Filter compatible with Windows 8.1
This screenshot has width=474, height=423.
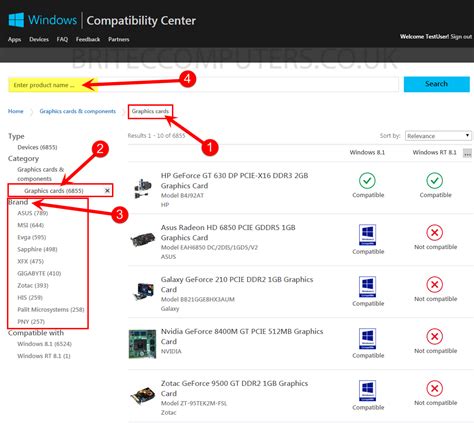(44, 344)
